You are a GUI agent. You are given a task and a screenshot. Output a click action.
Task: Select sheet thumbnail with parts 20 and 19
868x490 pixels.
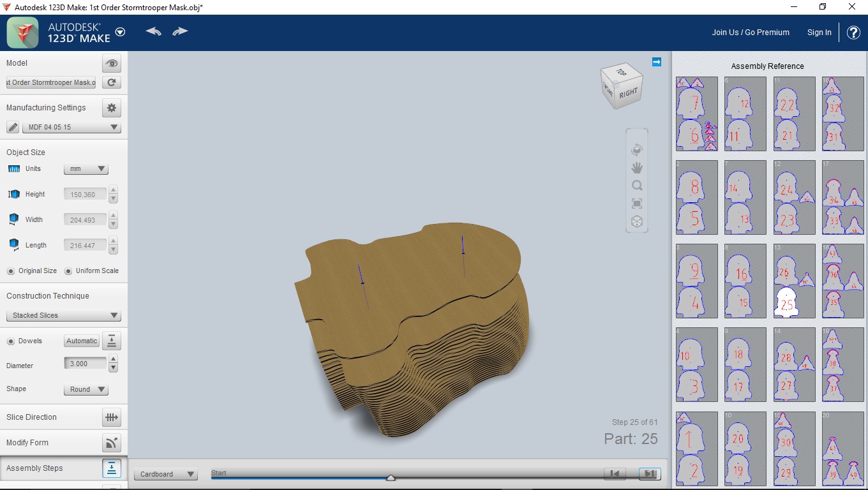click(745, 449)
